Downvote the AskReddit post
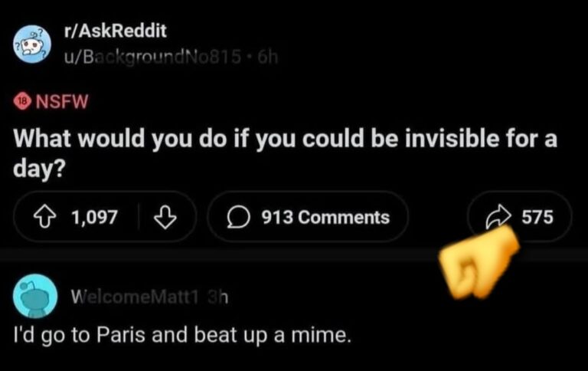The width and height of the screenshot is (588, 371). [165, 217]
